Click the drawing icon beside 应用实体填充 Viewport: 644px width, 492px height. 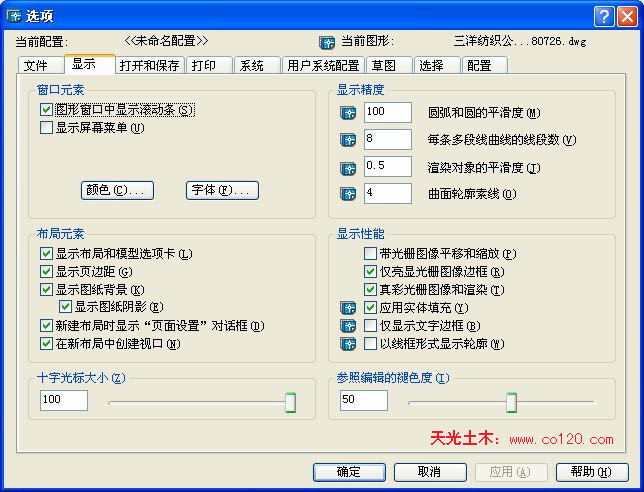coord(348,308)
